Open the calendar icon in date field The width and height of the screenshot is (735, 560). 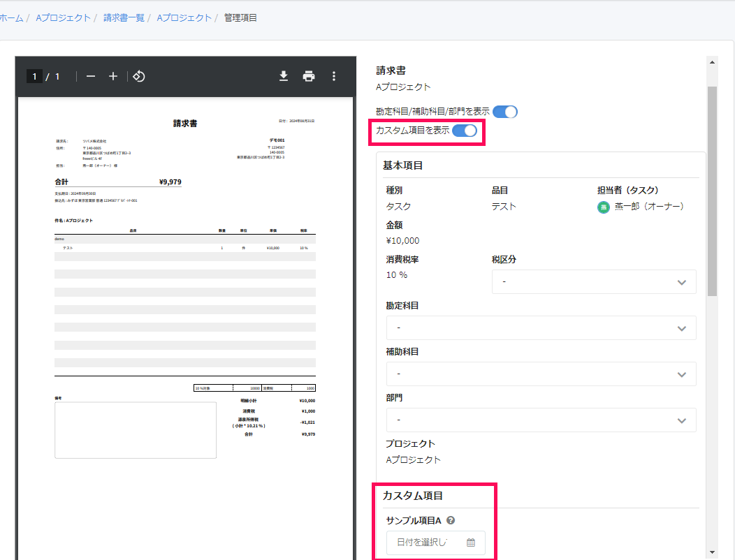point(471,543)
